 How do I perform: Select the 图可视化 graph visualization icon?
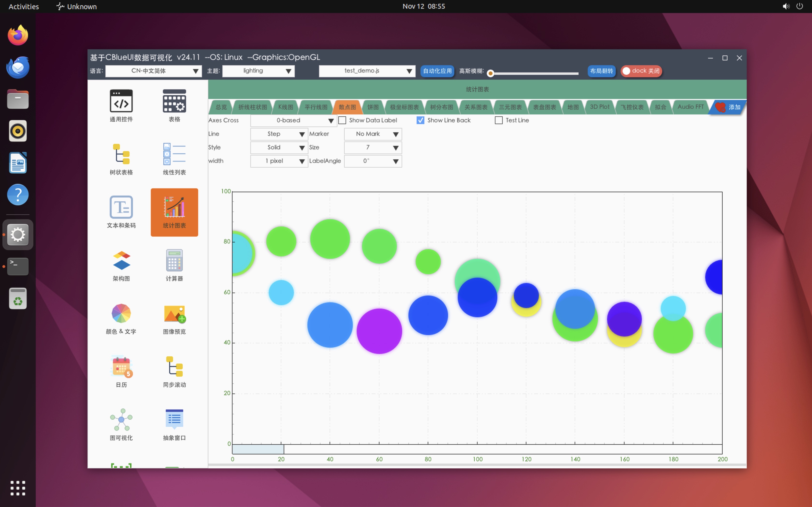(121, 420)
